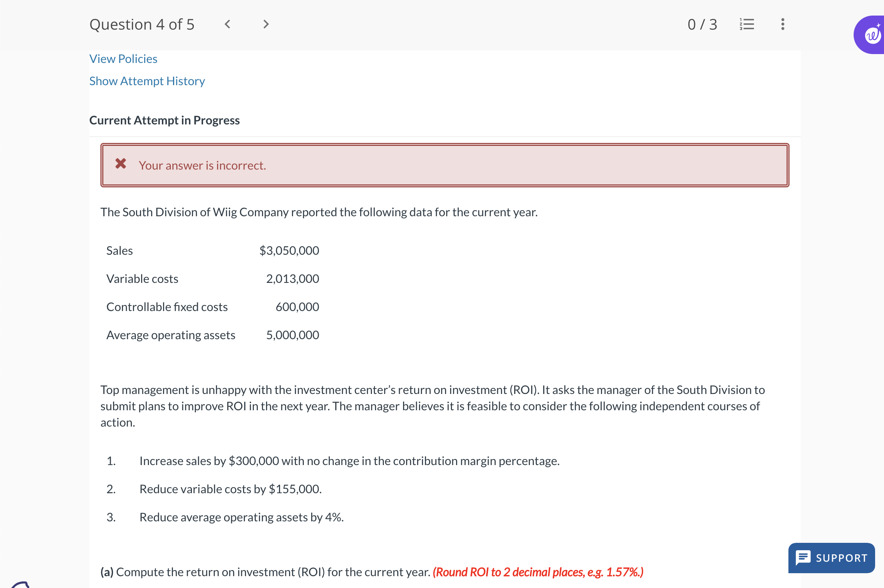This screenshot has width=884, height=588.
Task: Click the 'Your answer is incorrect' banner
Action: pyautogui.click(x=444, y=166)
